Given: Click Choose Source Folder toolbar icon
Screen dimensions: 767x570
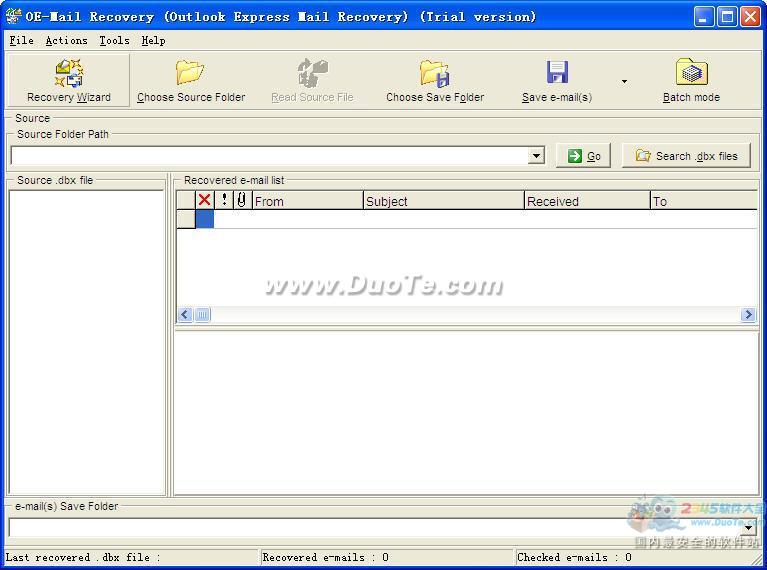Looking at the screenshot, I should point(190,72).
